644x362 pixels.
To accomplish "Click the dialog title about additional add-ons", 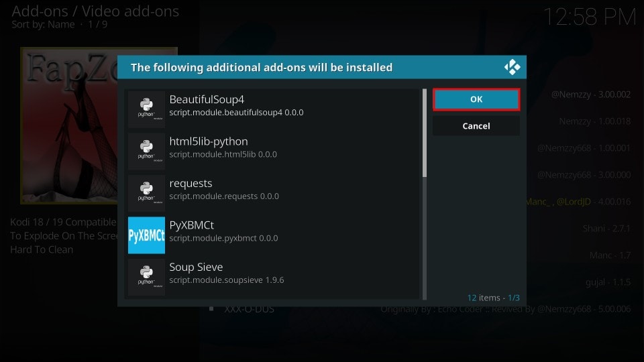I will tap(261, 67).
